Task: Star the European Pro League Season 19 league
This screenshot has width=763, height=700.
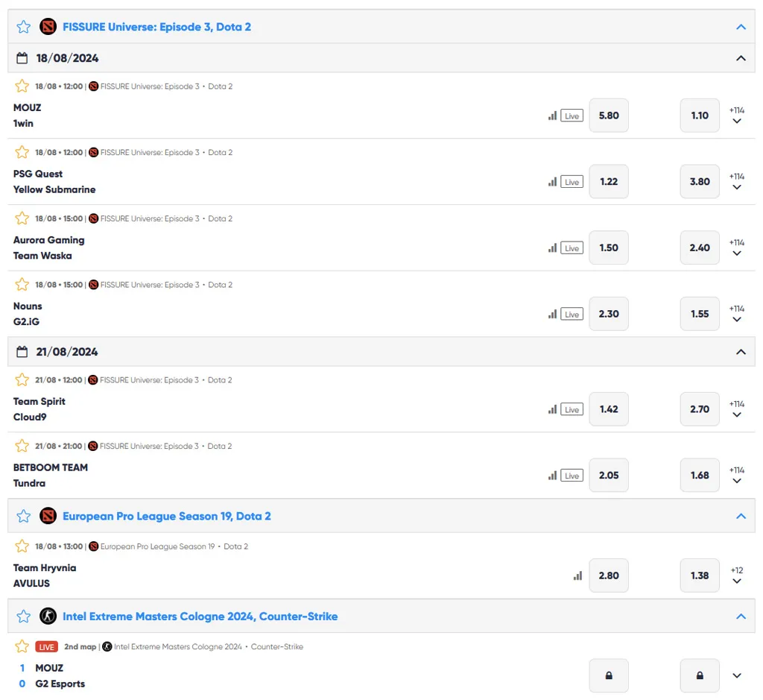Action: coord(24,516)
